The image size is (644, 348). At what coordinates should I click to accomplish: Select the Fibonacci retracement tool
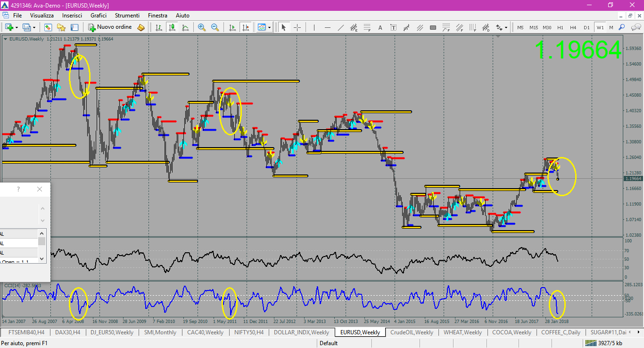(367, 27)
